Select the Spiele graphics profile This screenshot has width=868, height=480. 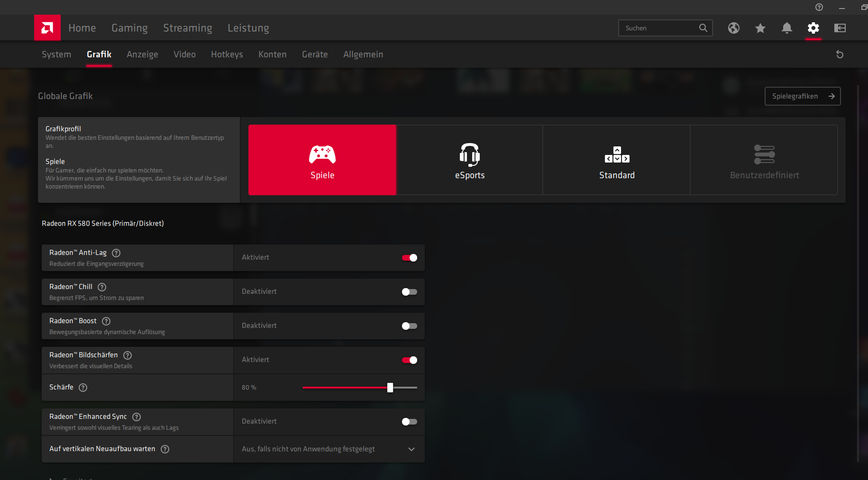(x=322, y=160)
